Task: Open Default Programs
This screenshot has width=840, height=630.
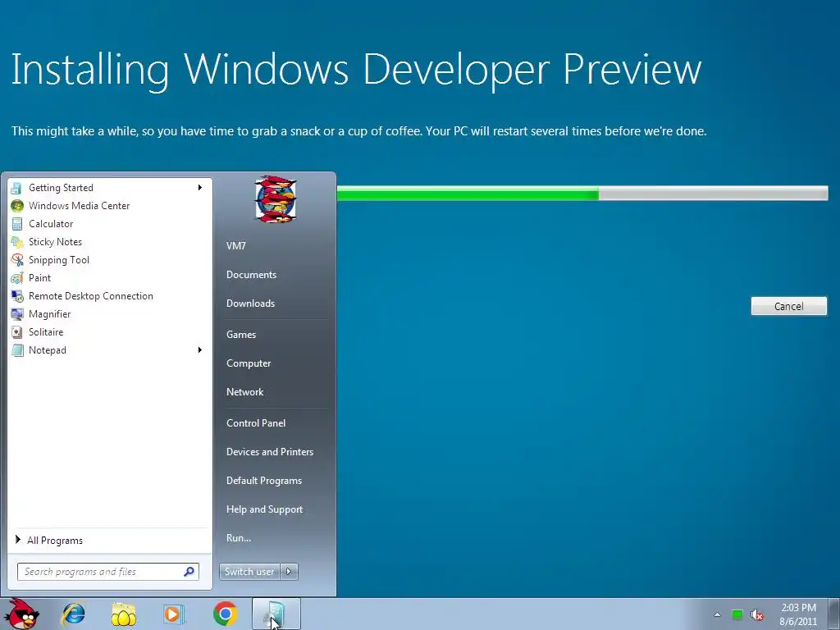Action: (263, 481)
